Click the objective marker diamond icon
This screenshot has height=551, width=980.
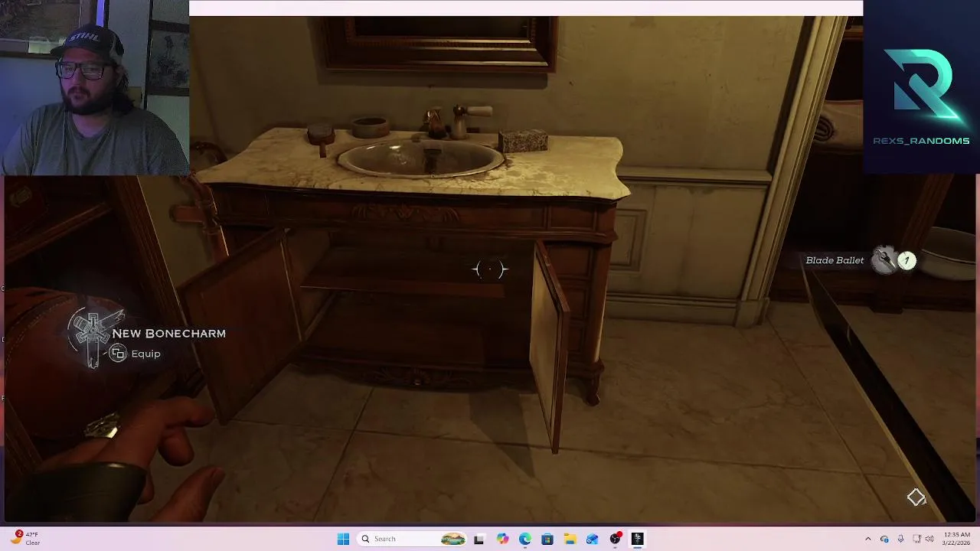coord(916,497)
